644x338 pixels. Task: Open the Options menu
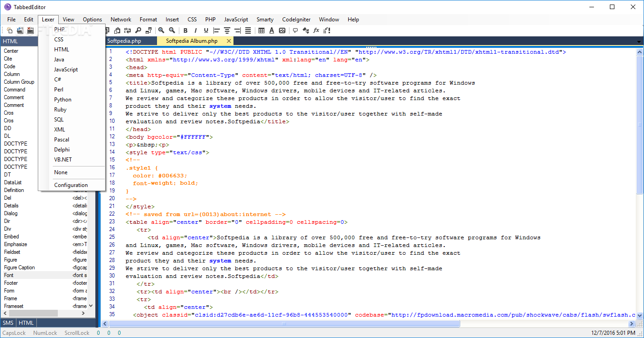point(92,20)
